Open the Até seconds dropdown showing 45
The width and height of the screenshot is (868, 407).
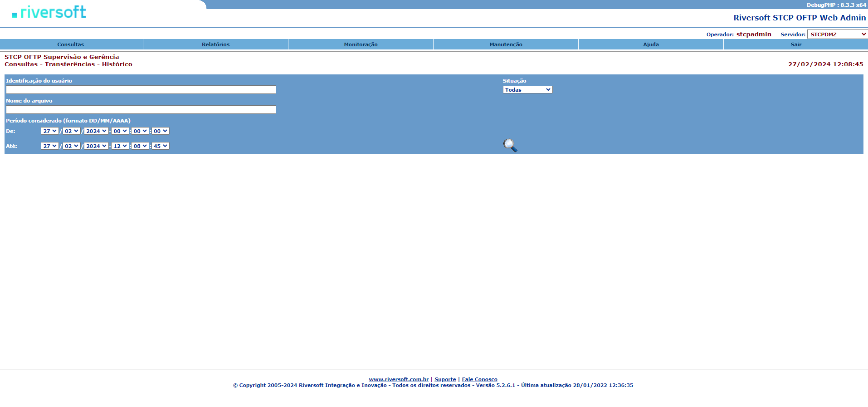pos(160,146)
